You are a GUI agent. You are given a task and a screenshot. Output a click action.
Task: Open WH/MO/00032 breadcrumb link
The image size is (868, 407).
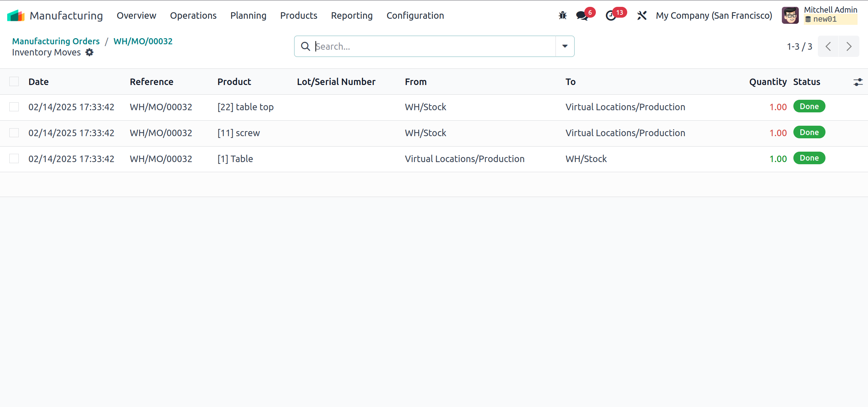(x=143, y=41)
